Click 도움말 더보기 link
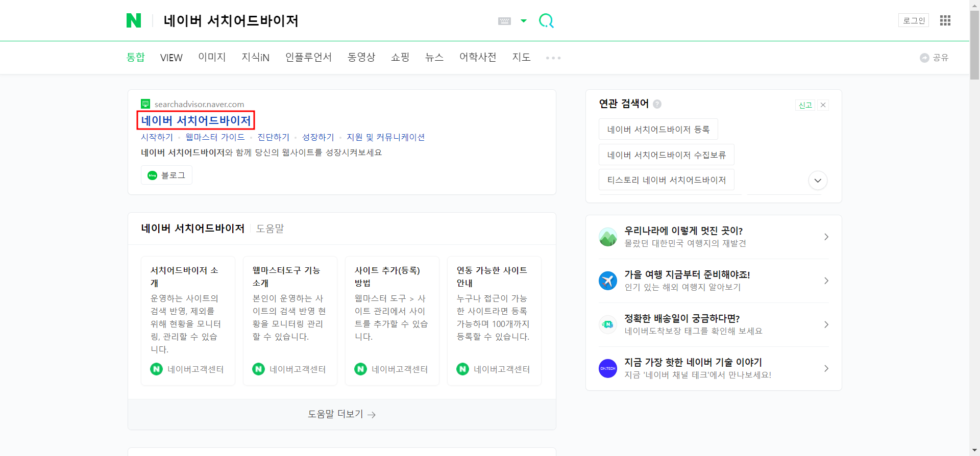The width and height of the screenshot is (980, 456). click(342, 414)
